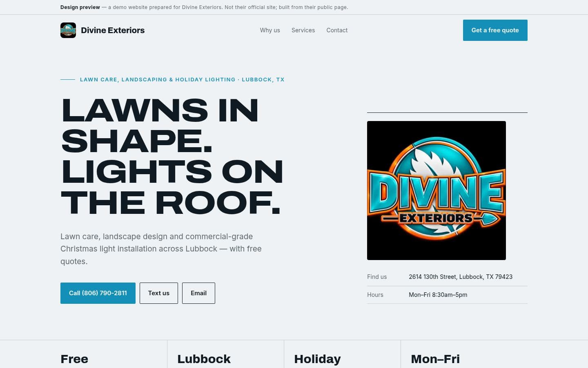The width and height of the screenshot is (588, 368).
Task: Click the Lubbock stat heading
Action: 204,359
